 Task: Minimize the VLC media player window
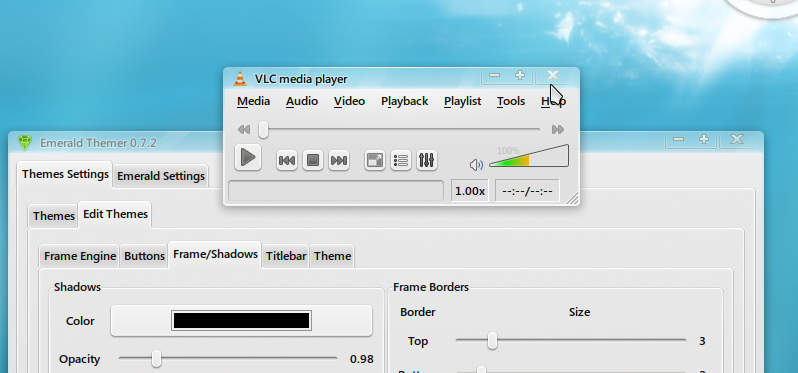coord(495,75)
